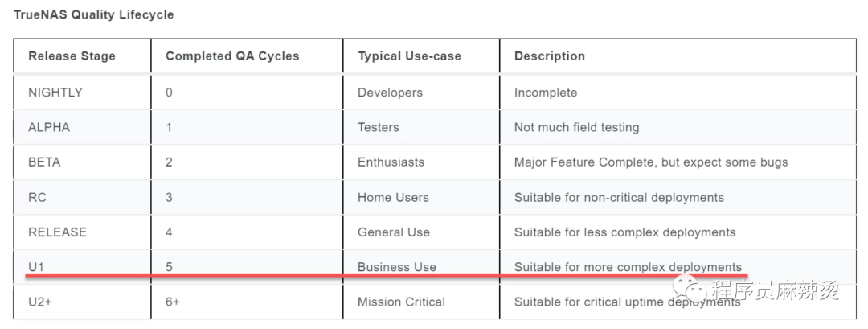This screenshot has height=329, width=868.
Task: Select the U1 release stage cell
Action: pos(36,267)
